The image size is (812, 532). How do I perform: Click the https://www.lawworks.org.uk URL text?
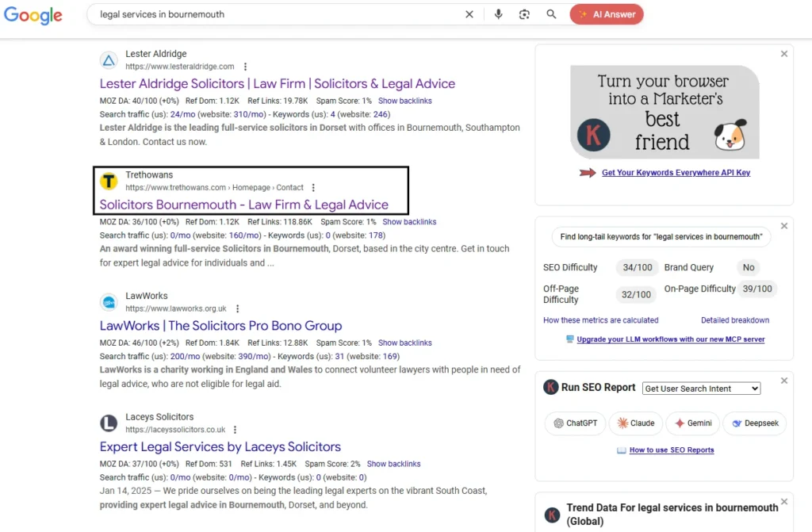176,308
